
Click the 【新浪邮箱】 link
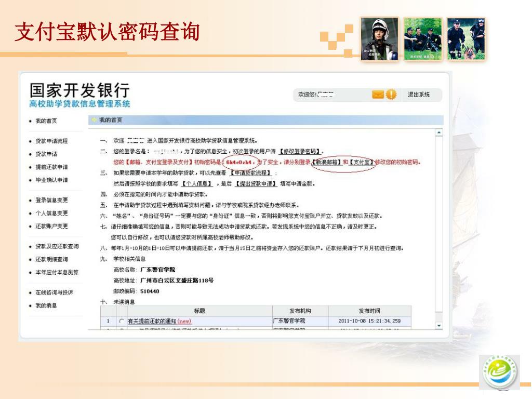pos(326,162)
